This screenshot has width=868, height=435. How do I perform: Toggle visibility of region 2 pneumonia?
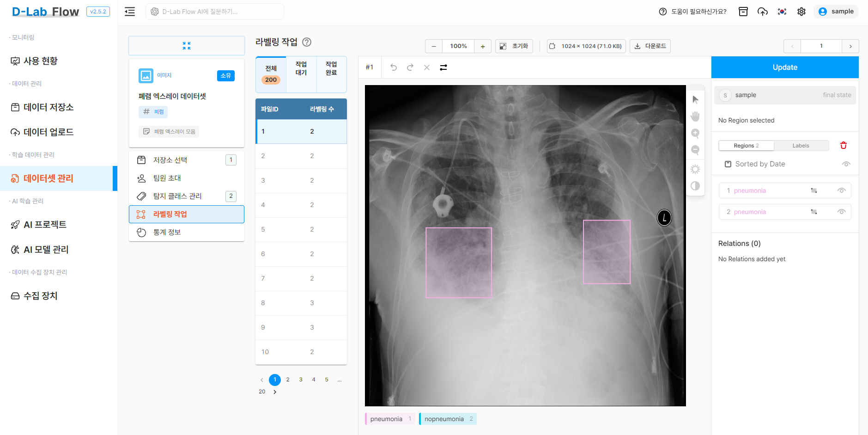[x=842, y=212]
